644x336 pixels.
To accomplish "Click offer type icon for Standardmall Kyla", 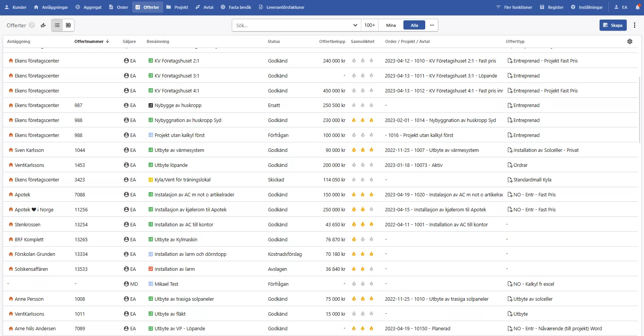I will [510, 180].
